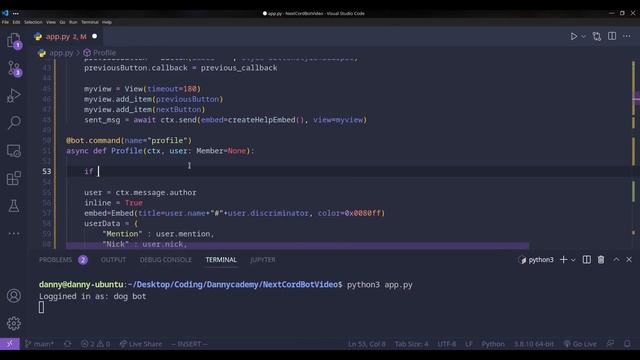640x360 pixels.
Task: Select the Terminal panel tab
Action: pos(221,260)
